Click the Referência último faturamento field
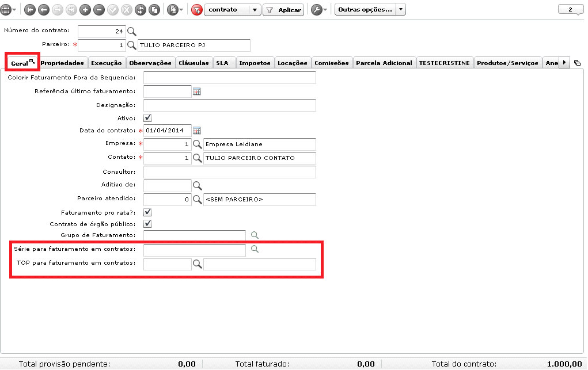This screenshot has height=370, width=588. coord(167,91)
